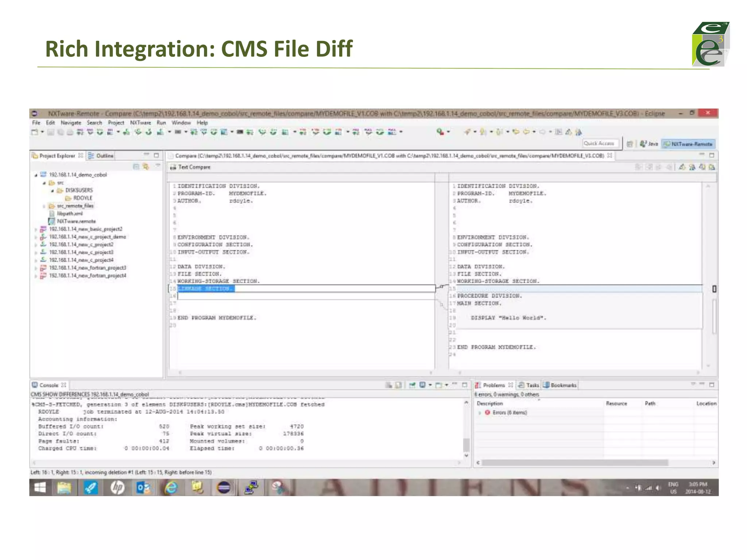Click the Previous Difference compare icon
747x560 pixels.
pyautogui.click(x=692, y=167)
